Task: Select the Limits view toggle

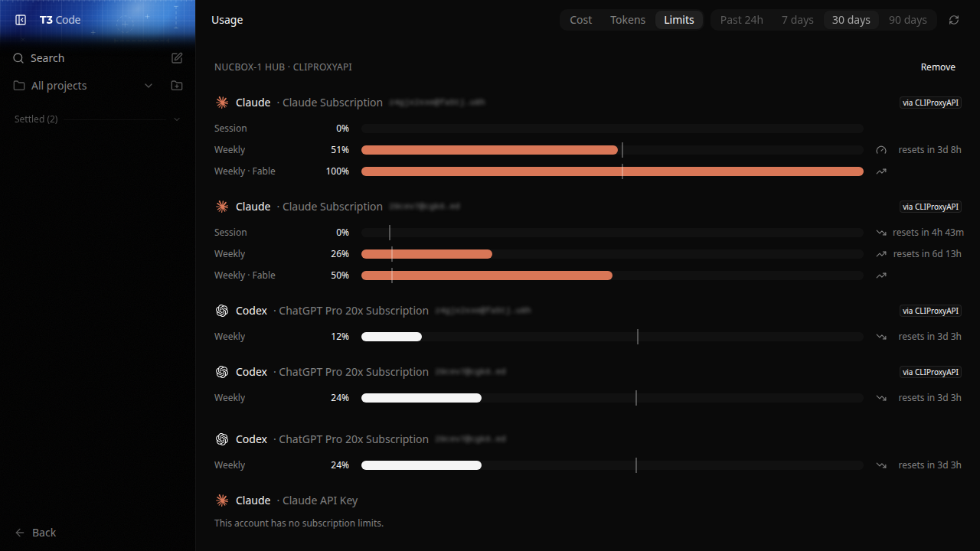Action: click(679, 20)
